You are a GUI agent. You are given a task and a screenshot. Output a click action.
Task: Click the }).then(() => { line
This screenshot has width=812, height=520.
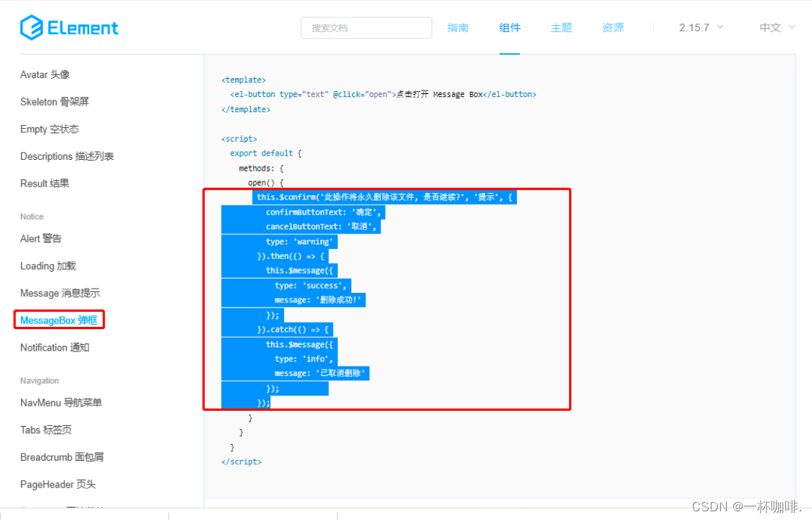pos(291,256)
